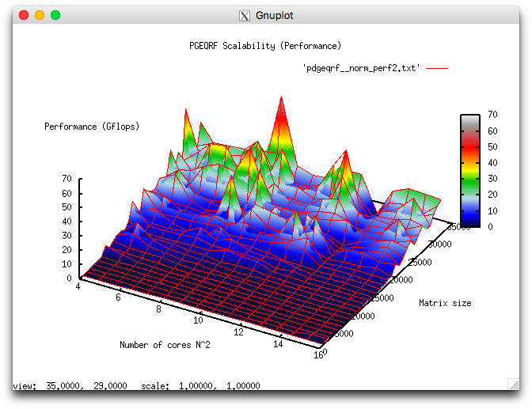The image size is (532, 409).
Task: Click the red legend line sample
Action: point(437,68)
